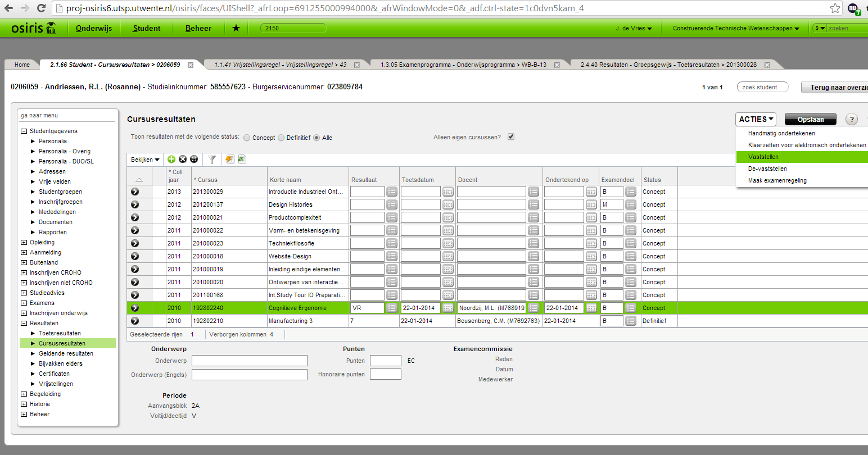This screenshot has width=868, height=455.
Task: Sort ascending via triangle column header
Action: click(139, 180)
